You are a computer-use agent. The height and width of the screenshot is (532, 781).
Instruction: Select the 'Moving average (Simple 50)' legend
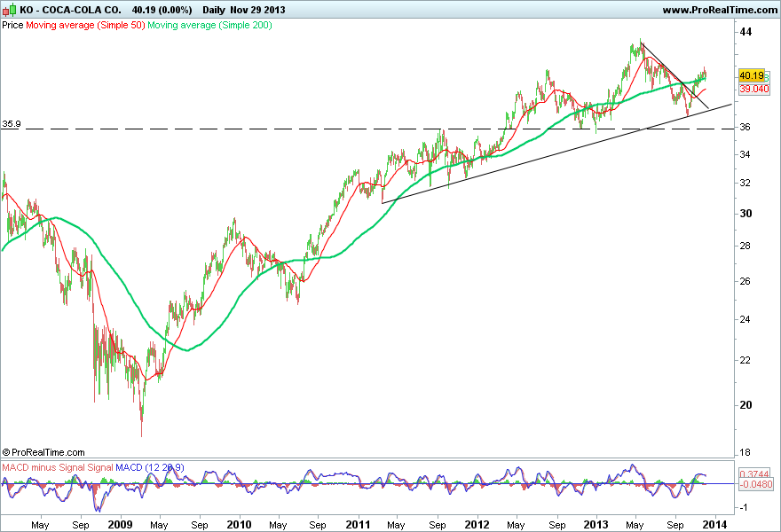pos(85,25)
